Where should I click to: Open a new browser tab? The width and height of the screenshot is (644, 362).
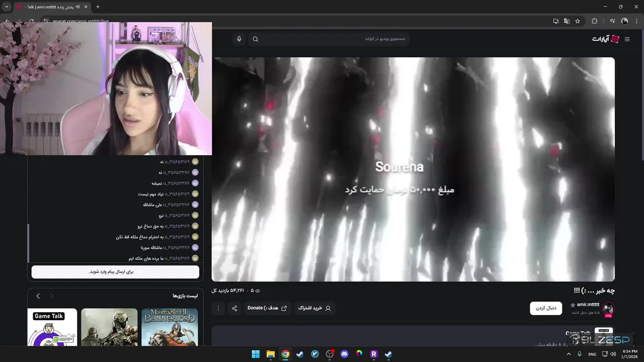(x=98, y=7)
